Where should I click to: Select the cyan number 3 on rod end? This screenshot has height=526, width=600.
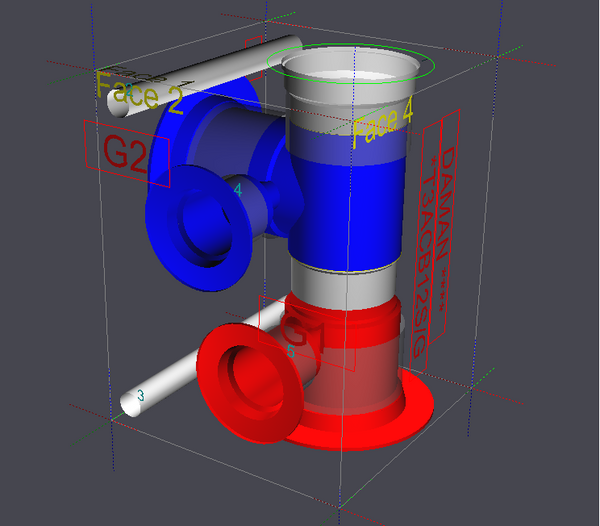tap(140, 395)
